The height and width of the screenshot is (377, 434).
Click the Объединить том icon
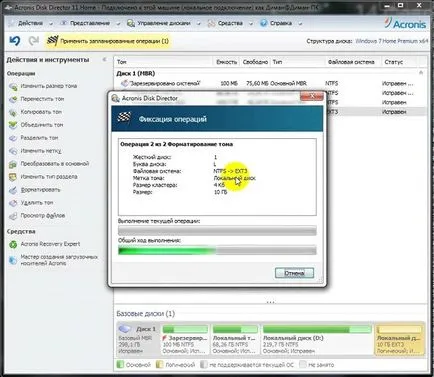[x=13, y=125]
